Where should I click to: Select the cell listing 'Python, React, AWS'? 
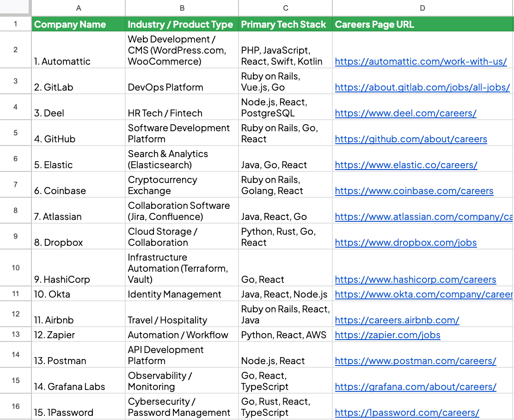pos(285,335)
